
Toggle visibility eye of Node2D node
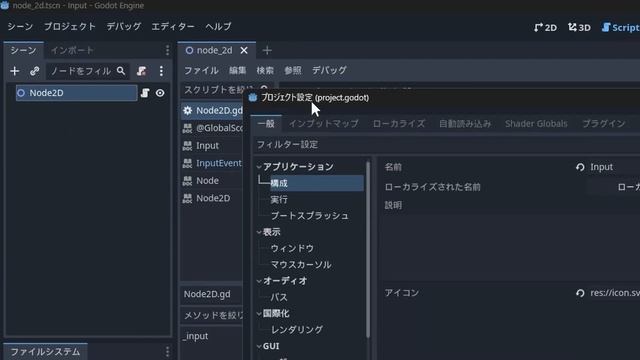[160, 93]
